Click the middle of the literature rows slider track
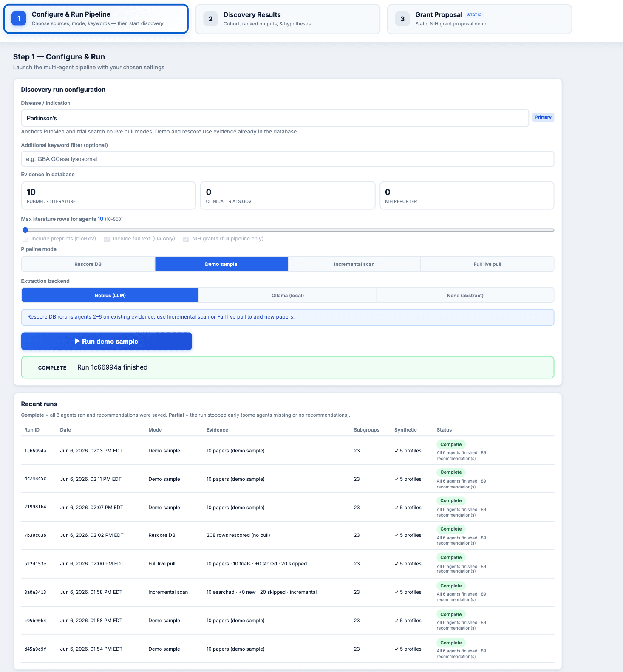 pos(288,230)
